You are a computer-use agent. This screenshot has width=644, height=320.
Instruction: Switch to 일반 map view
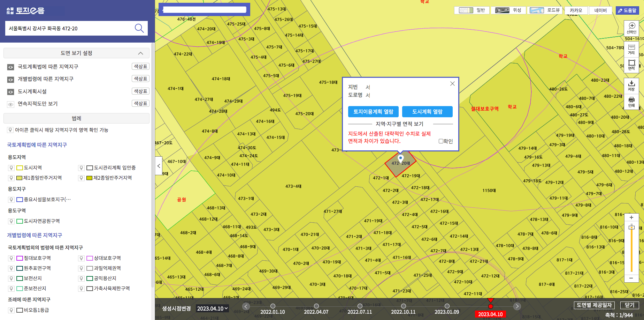pyautogui.click(x=472, y=10)
